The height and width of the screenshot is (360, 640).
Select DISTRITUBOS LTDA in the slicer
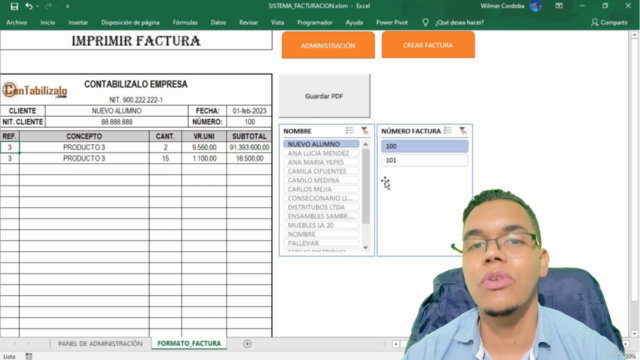pyautogui.click(x=321, y=207)
